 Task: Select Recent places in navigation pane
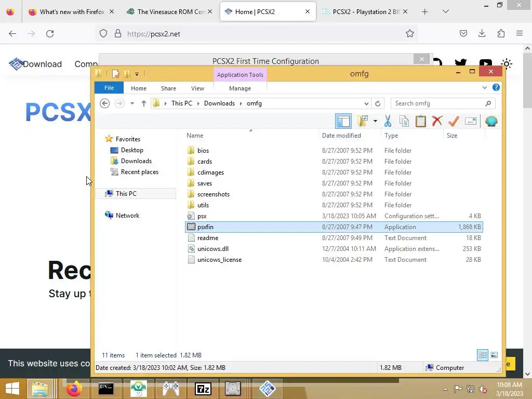click(x=139, y=171)
